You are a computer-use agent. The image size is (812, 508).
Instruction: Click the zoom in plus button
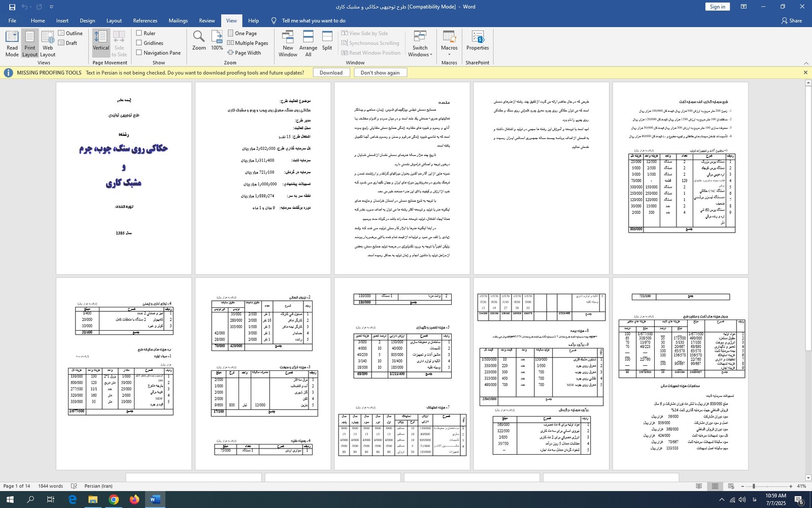pyautogui.click(x=791, y=486)
